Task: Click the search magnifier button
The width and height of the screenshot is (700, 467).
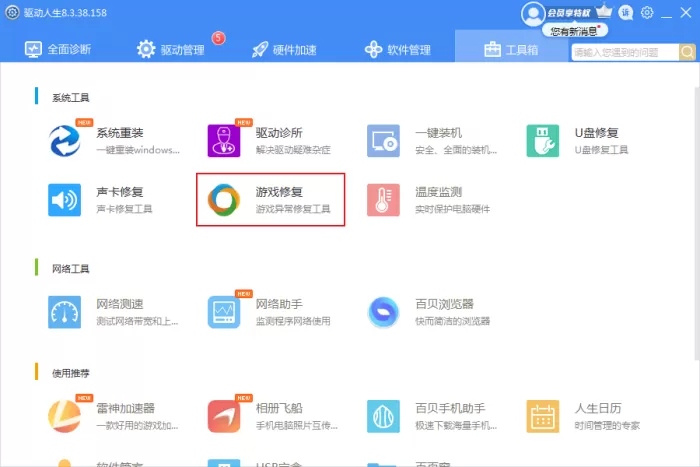Action: point(688,52)
